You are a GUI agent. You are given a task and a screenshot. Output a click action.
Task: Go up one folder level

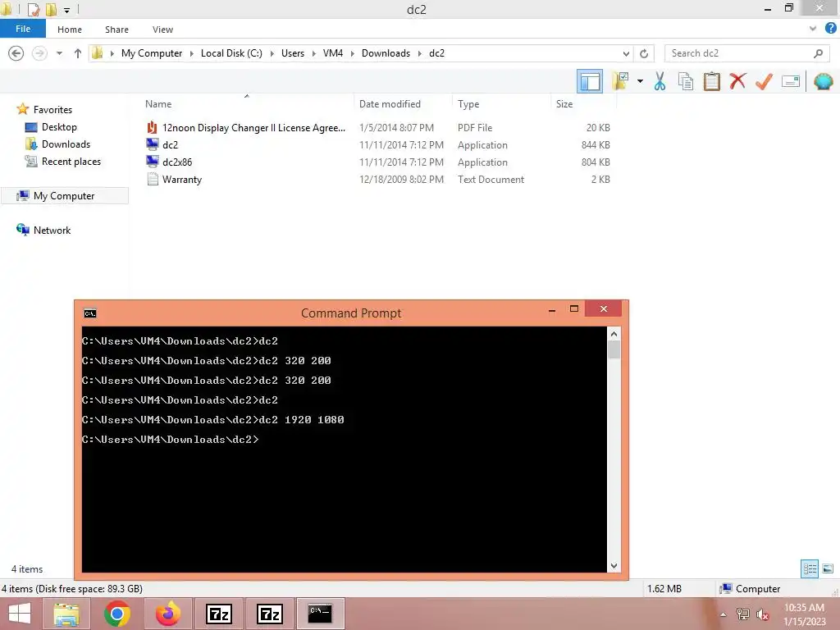point(78,53)
